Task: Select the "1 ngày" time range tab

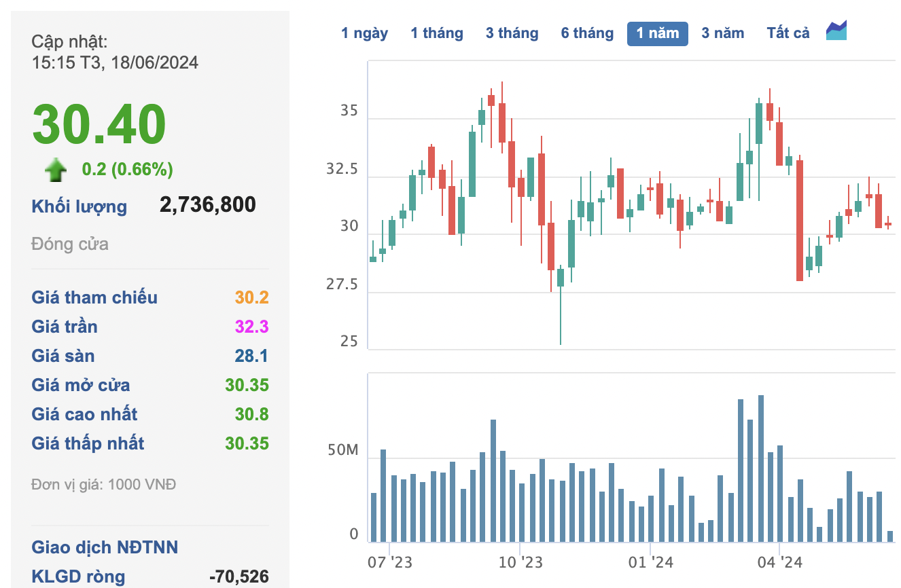Action: click(365, 33)
